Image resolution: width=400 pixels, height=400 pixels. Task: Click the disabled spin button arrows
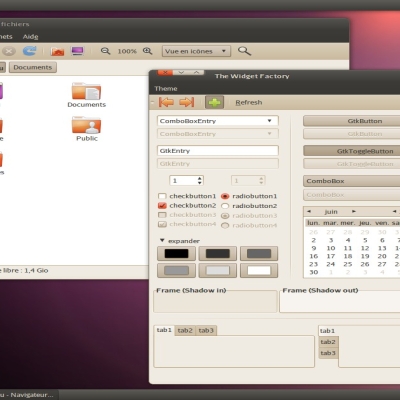[261, 180]
